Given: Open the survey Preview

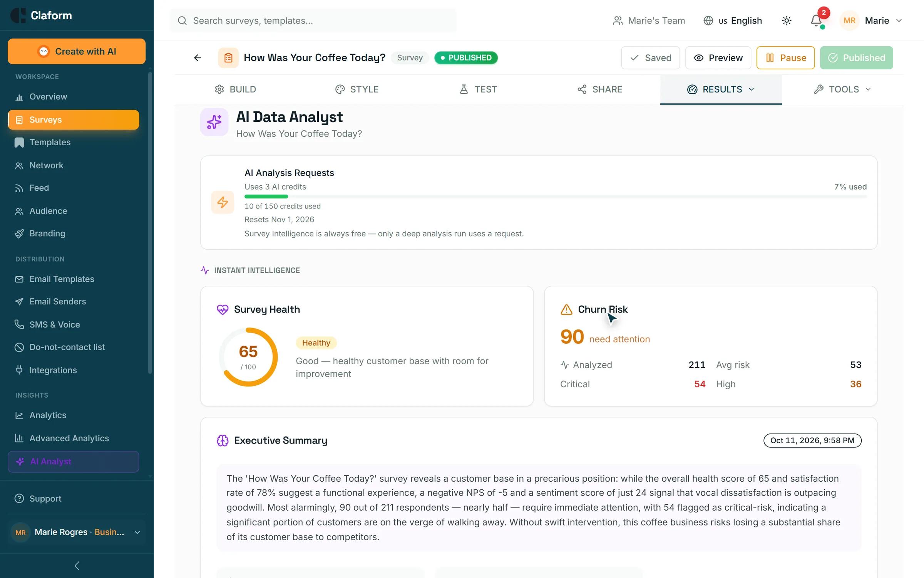Looking at the screenshot, I should (718, 58).
